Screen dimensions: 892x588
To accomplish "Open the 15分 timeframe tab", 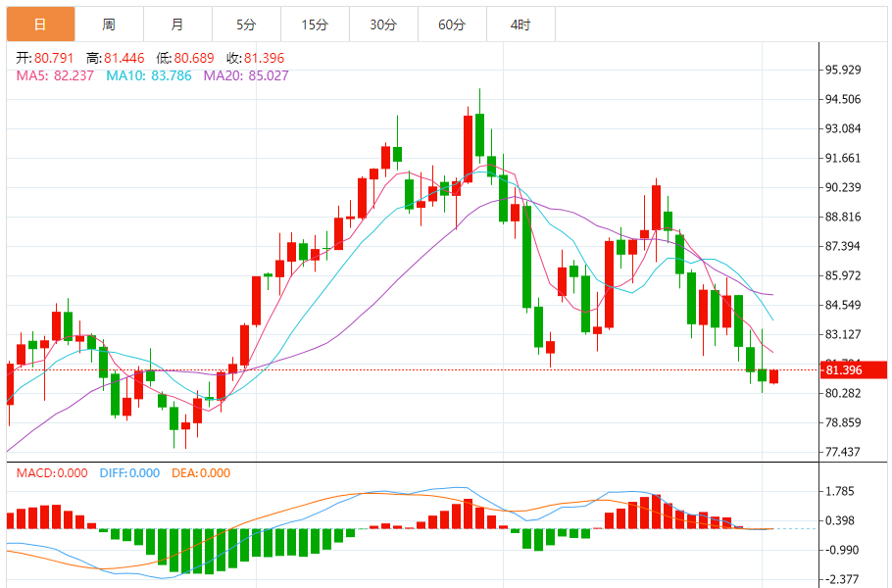I will click(315, 24).
